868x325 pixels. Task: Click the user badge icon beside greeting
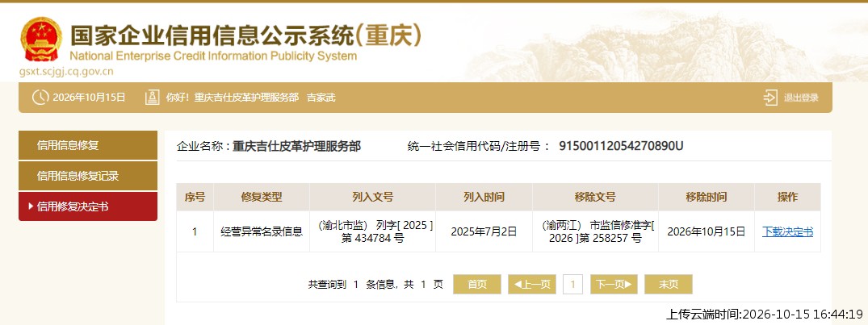[152, 98]
